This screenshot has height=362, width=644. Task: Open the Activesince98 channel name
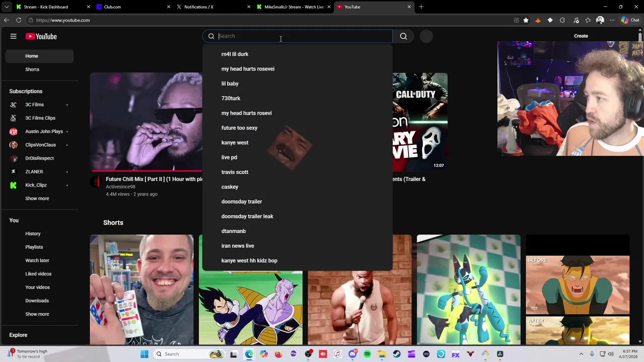pos(120,187)
